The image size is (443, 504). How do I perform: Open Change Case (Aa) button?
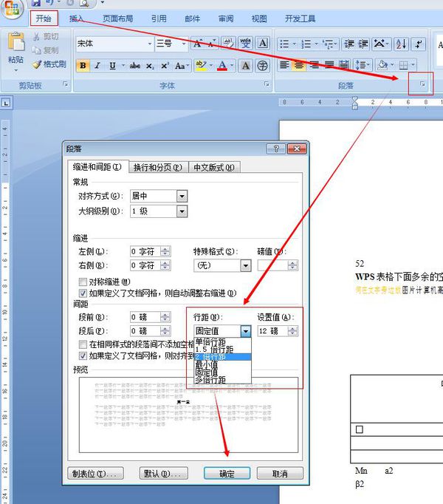(182, 66)
